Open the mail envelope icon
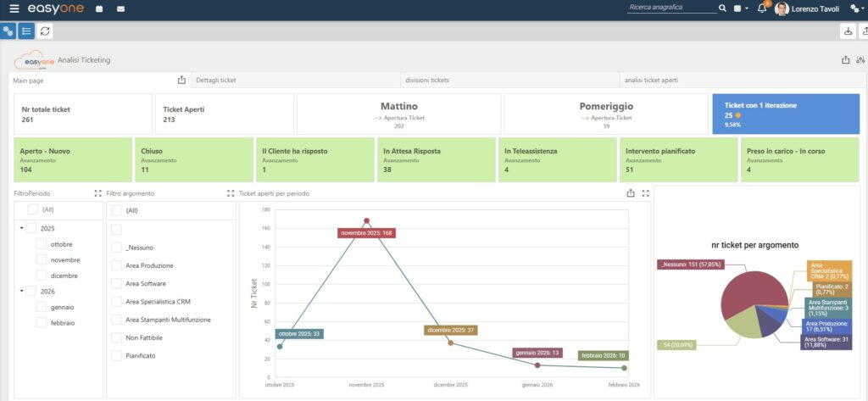This screenshot has width=868, height=401. [120, 9]
